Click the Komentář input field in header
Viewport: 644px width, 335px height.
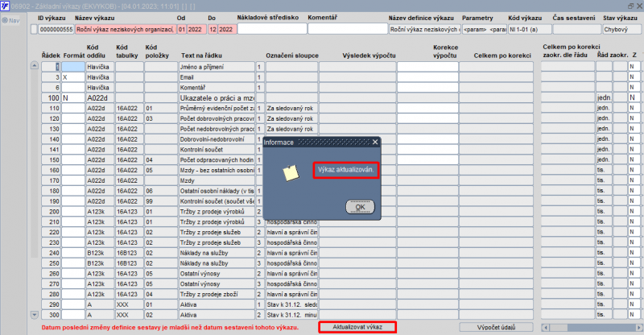click(348, 29)
